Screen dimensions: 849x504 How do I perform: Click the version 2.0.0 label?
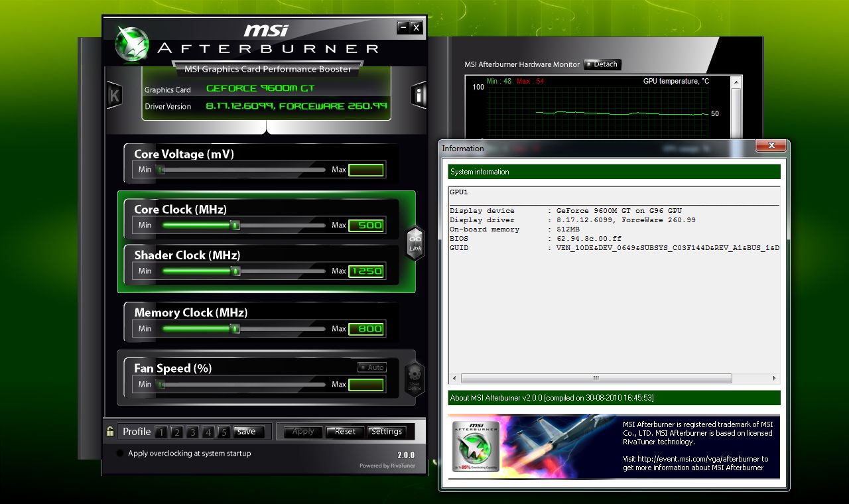click(406, 456)
